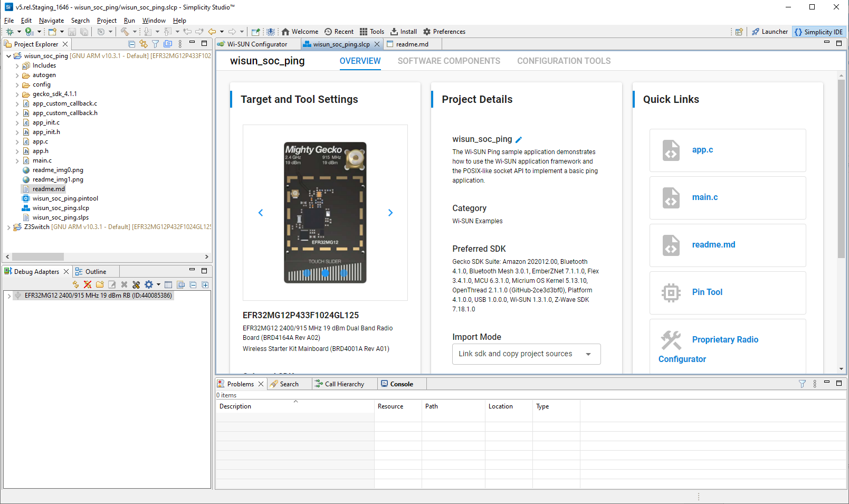This screenshot has height=504, width=849.
Task: Click the Save icon in the toolbar
Action: tap(72, 31)
